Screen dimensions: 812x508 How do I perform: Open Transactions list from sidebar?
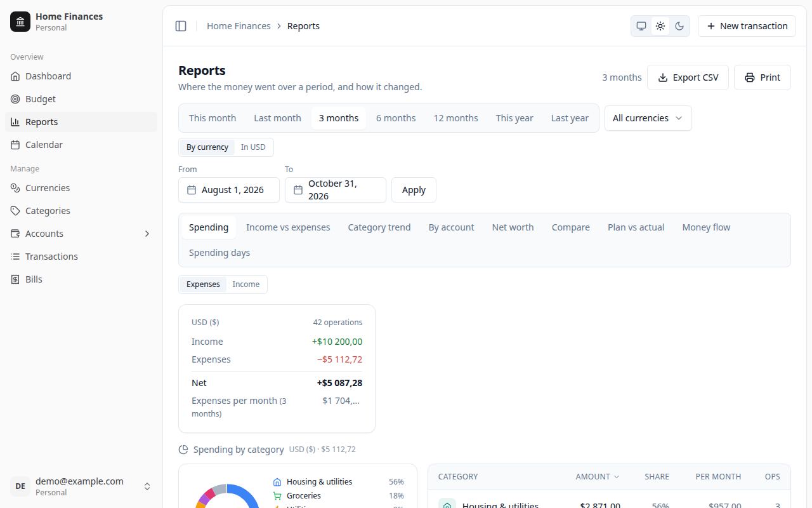pyautogui.click(x=81, y=257)
